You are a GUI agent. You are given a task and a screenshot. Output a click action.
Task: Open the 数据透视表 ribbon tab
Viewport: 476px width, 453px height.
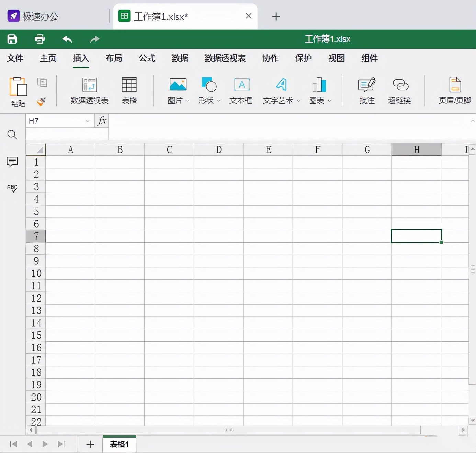click(225, 58)
